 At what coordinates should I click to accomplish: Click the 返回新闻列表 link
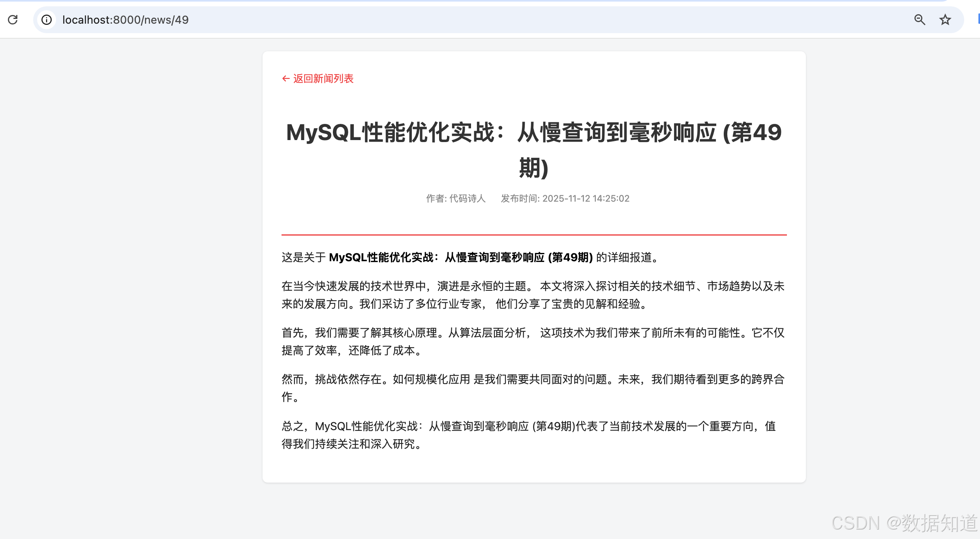pos(323,79)
